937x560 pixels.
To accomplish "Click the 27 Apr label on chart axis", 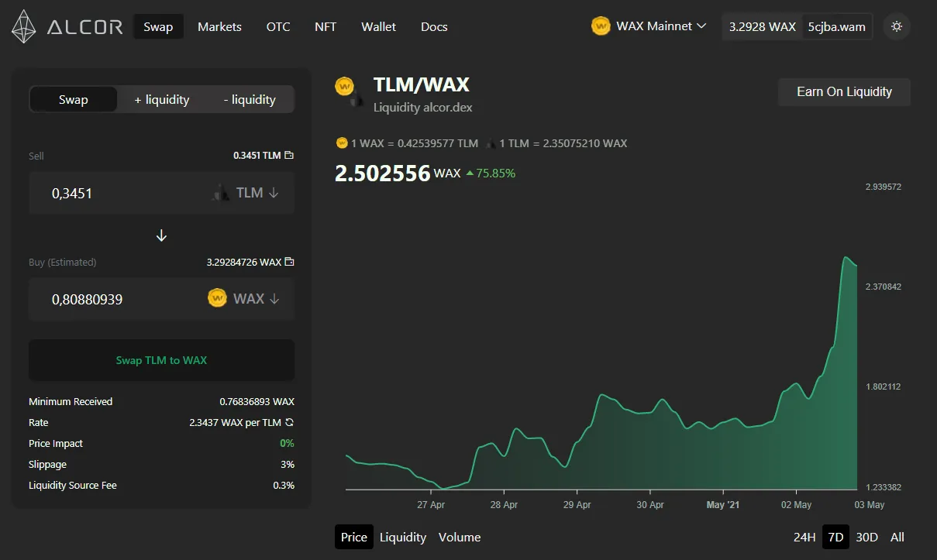I will (x=431, y=505).
